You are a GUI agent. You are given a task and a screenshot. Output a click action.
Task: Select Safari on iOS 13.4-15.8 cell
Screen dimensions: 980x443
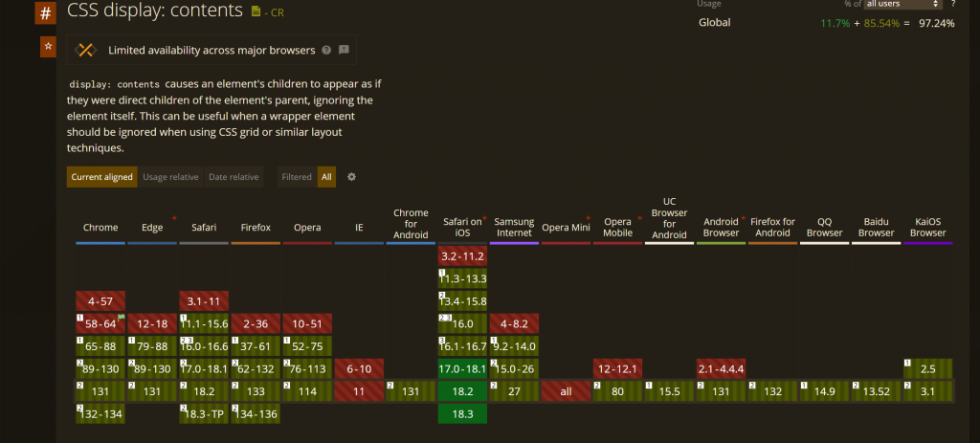point(462,301)
